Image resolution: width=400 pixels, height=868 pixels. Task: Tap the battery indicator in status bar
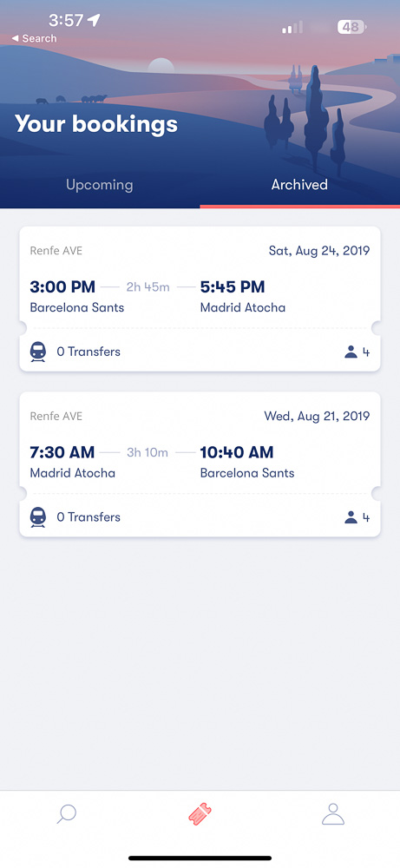(x=352, y=27)
